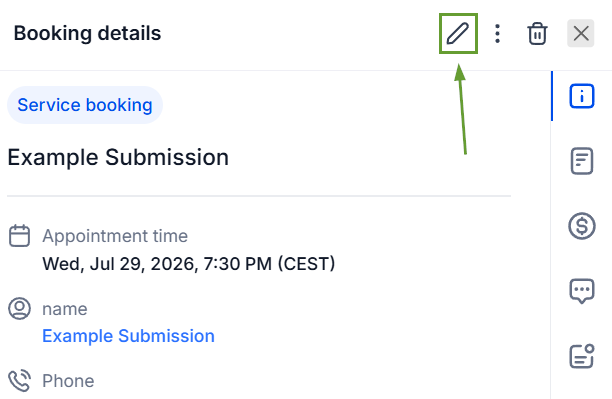612x399 pixels.
Task: Open the Example Submission name link
Action: (x=128, y=336)
